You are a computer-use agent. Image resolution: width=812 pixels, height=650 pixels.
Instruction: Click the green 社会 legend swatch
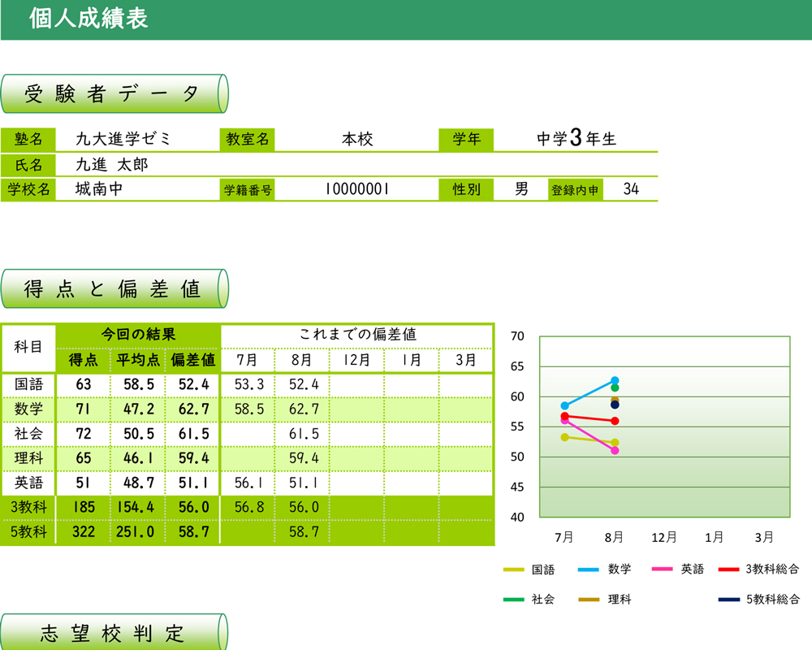(x=514, y=600)
